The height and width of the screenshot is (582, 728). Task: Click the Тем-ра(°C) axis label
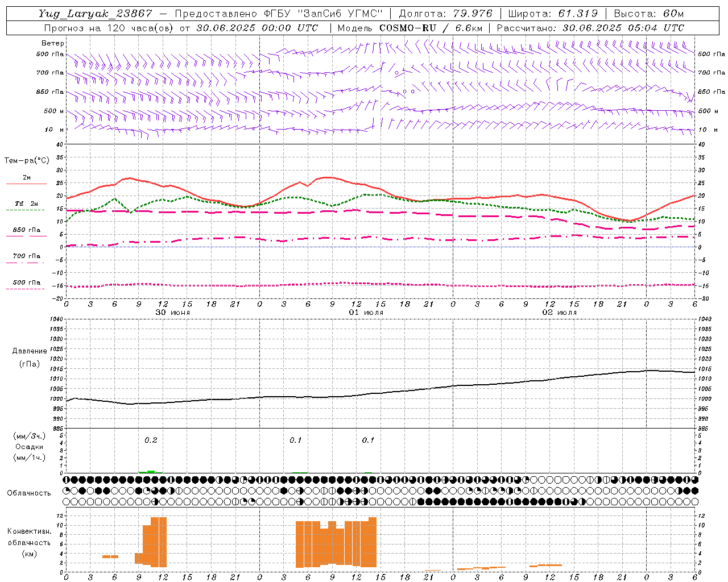[x=27, y=161]
